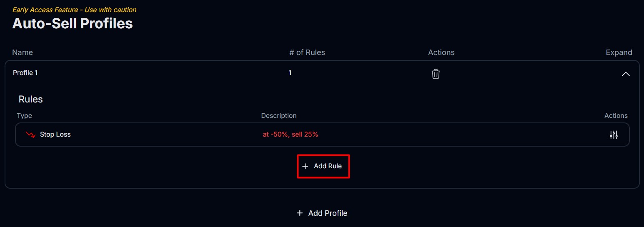Click the Early Access Feature caution notice
Viewport: 644px width, 227px height.
pyautogui.click(x=75, y=10)
